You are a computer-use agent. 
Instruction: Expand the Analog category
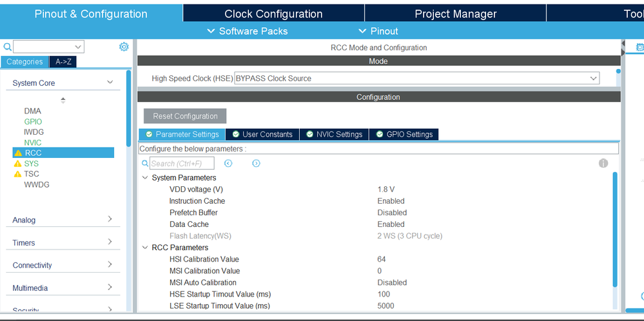point(110,219)
